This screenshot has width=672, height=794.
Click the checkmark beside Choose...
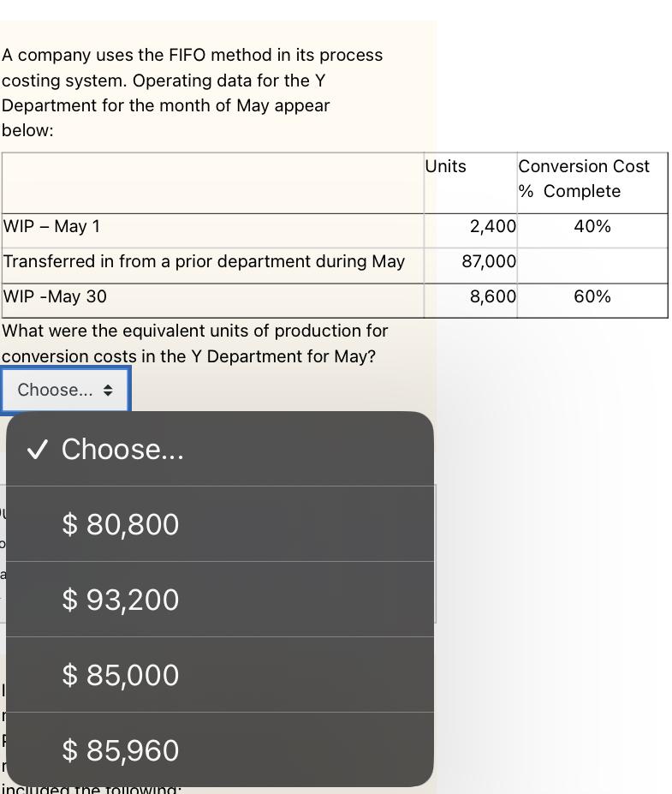click(37, 449)
